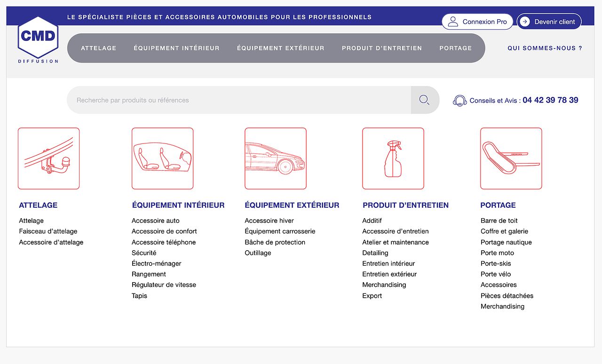602x364 pixels.
Task: Open the roof bar Portage icon
Action: [x=511, y=158]
